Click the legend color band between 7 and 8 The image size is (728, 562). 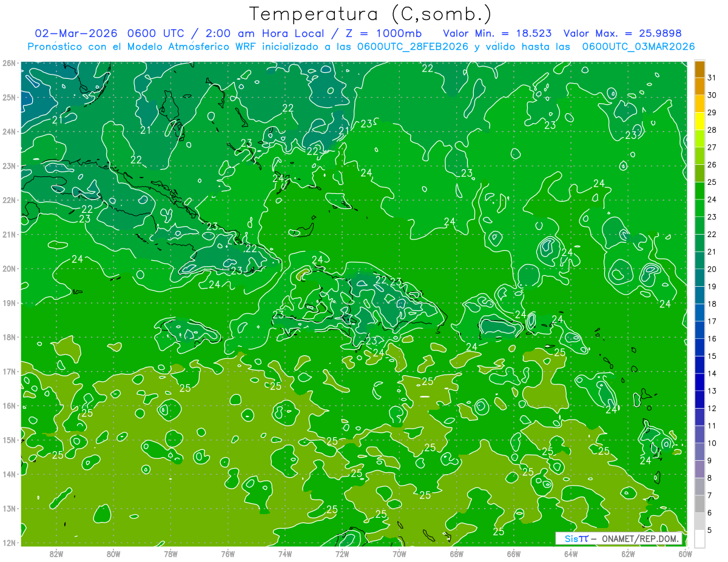pyautogui.click(x=699, y=486)
